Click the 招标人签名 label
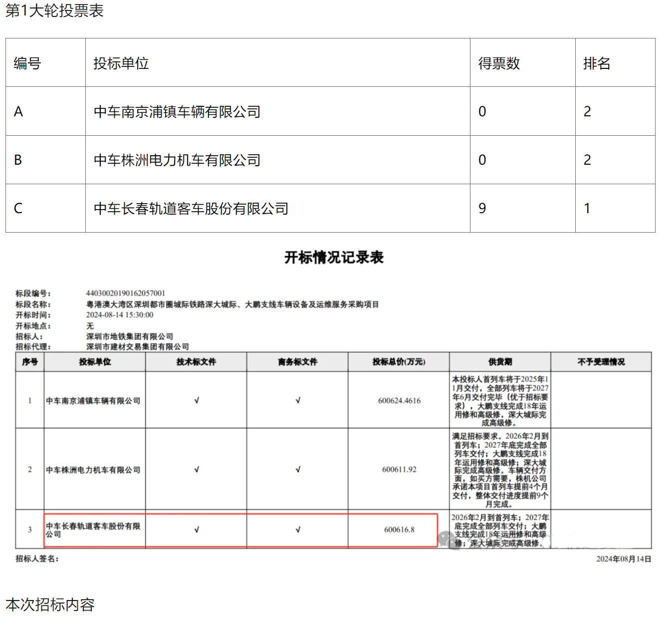Screen dimensions: 672x620 click(37, 559)
